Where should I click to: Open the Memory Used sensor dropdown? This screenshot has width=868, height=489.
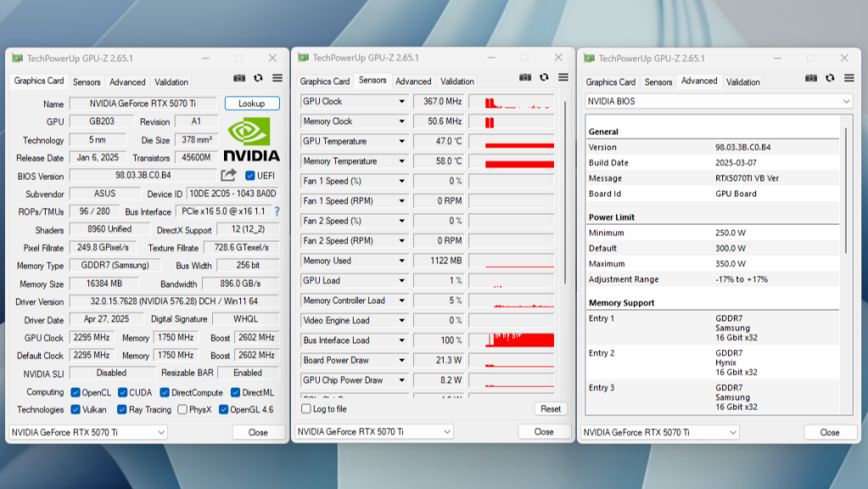[x=401, y=261]
